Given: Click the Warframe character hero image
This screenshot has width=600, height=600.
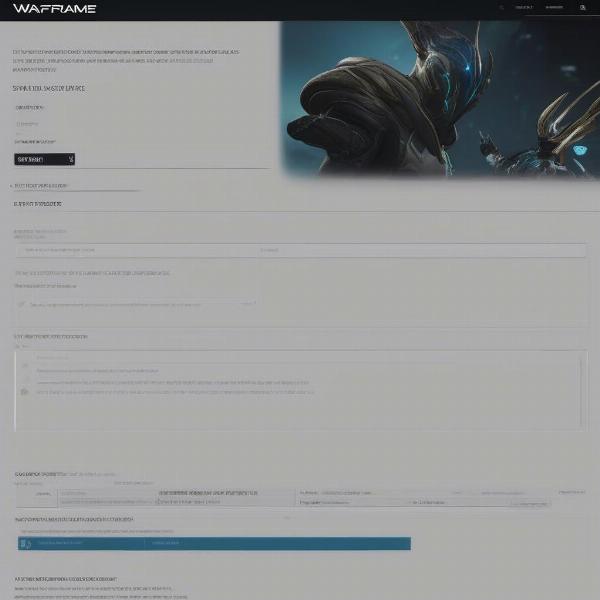Looking at the screenshot, I should [440, 99].
